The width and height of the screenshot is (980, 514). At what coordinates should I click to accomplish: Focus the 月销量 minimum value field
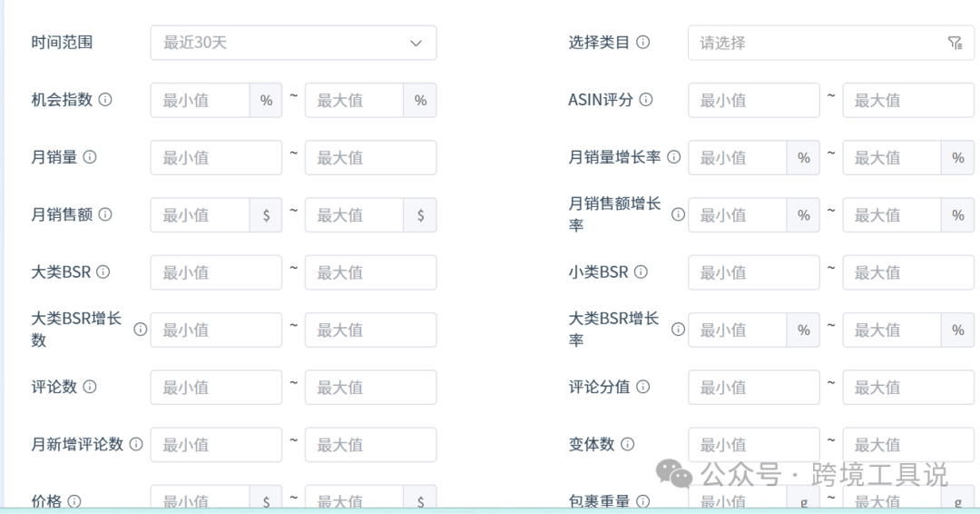pos(216,158)
